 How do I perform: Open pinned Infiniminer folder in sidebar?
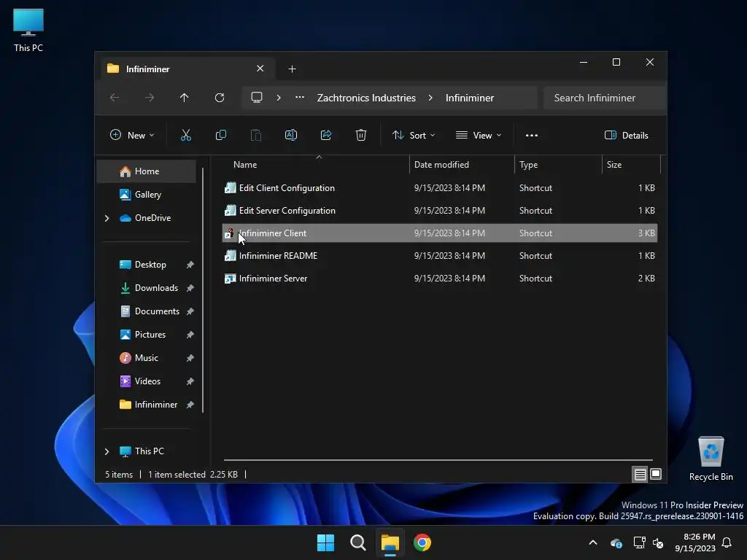tap(146, 404)
